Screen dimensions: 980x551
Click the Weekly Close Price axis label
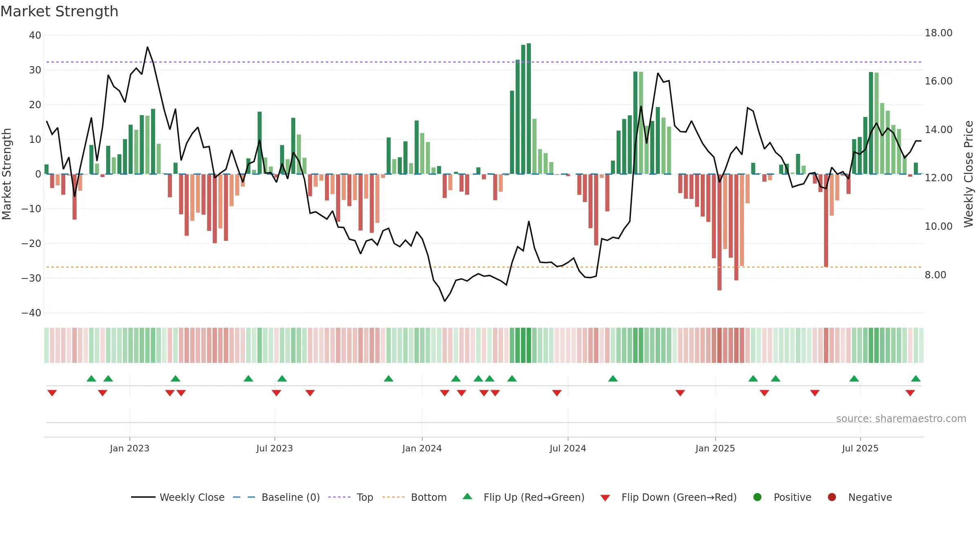coord(969,174)
